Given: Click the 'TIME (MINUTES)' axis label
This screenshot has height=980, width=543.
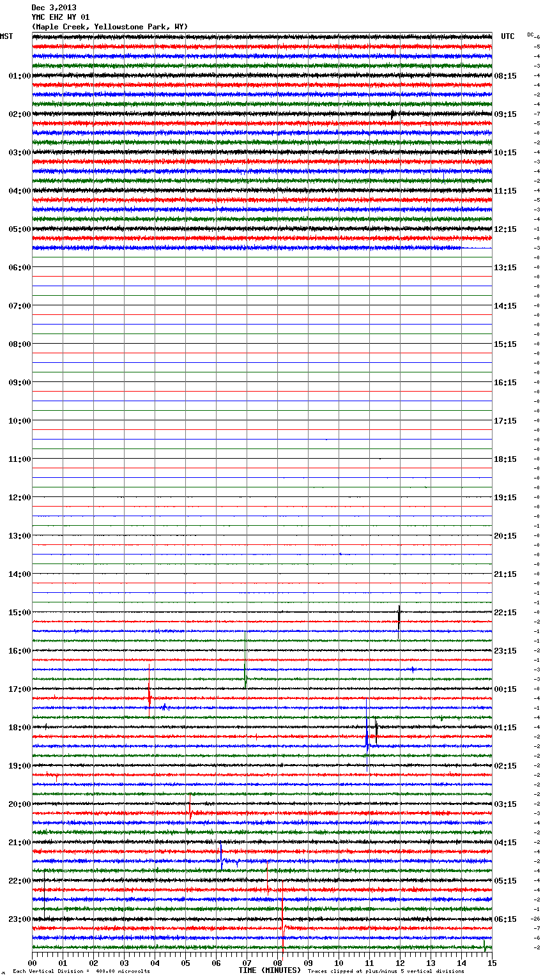Looking at the screenshot, I should [x=270, y=970].
